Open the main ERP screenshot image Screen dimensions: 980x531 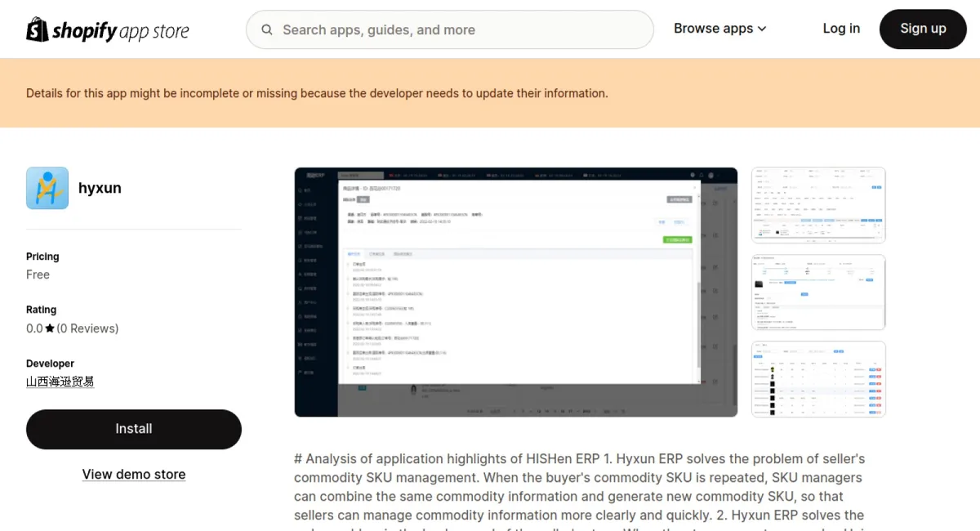[x=516, y=292]
